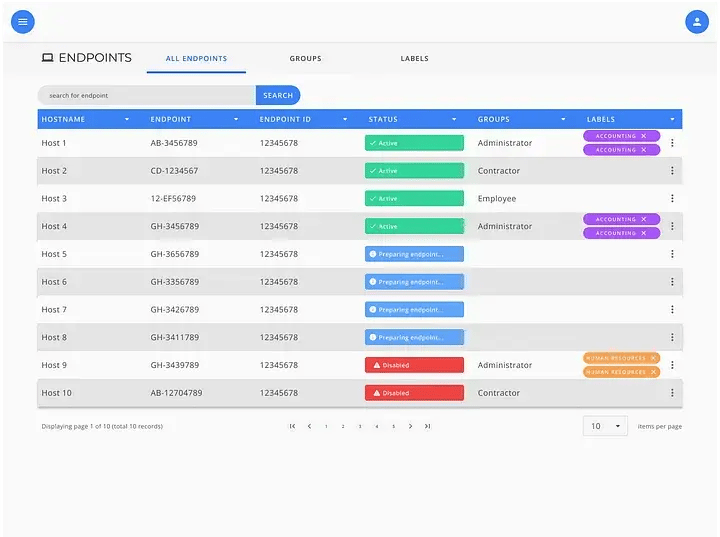Expand the Groups column dropdown arrow

pyautogui.click(x=563, y=120)
